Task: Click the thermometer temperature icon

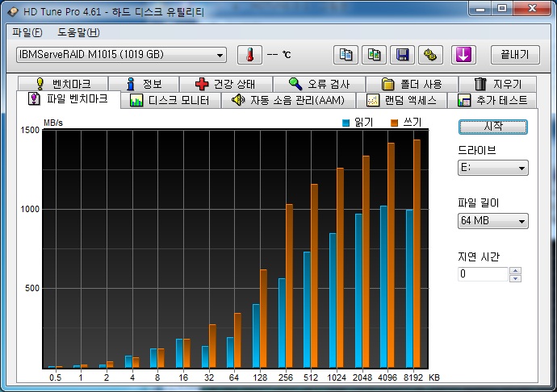Action: point(249,55)
